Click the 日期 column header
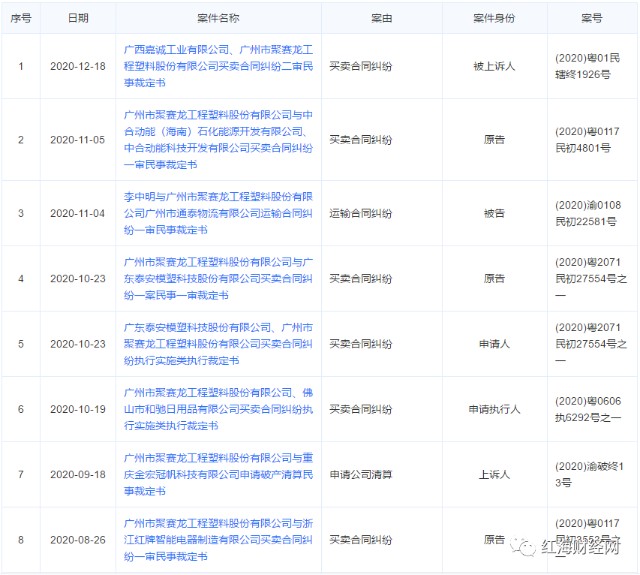 pyautogui.click(x=78, y=18)
